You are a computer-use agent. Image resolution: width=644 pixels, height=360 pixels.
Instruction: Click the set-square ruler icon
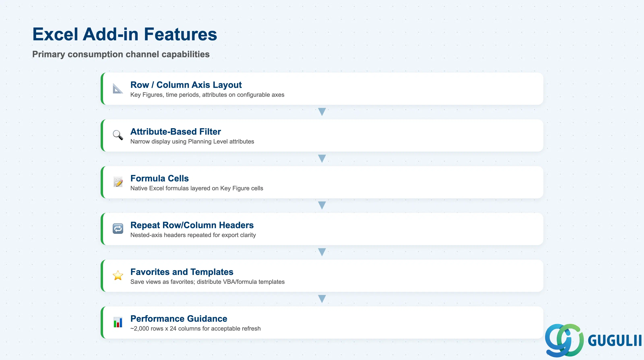(x=118, y=89)
